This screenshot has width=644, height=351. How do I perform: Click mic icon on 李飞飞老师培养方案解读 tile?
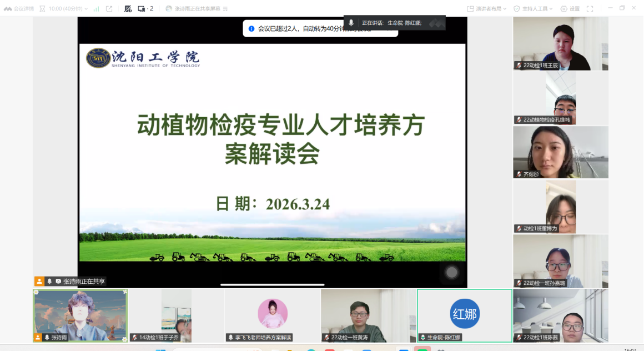(x=230, y=338)
